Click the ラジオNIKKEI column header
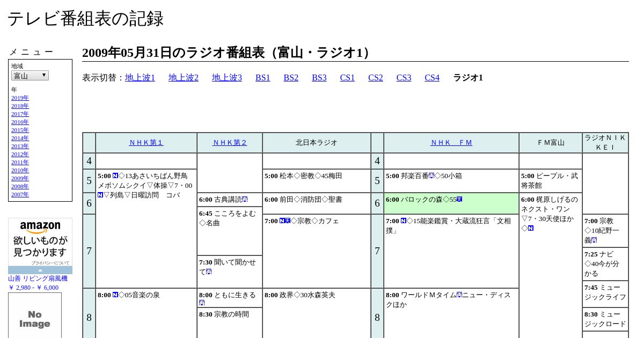This screenshot has height=338, width=644. 605,143
